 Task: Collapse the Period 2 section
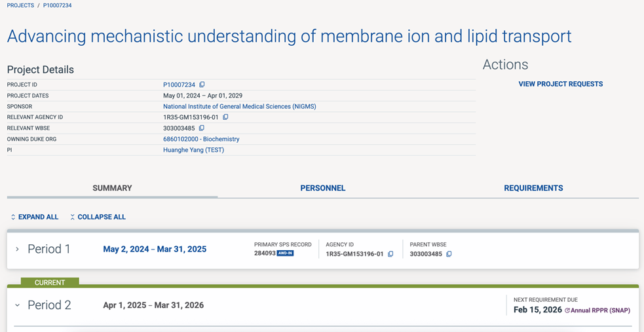point(18,305)
